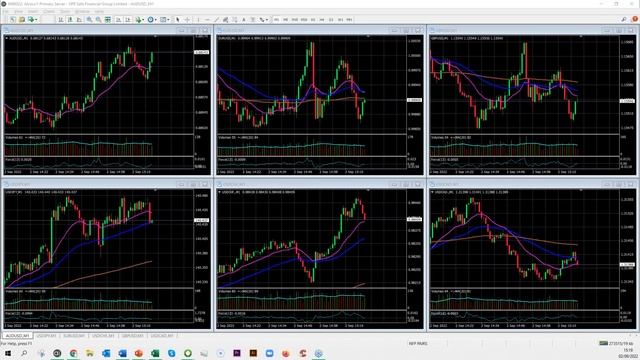Switch to the USDJPY,M1 bottom tab

point(46,336)
